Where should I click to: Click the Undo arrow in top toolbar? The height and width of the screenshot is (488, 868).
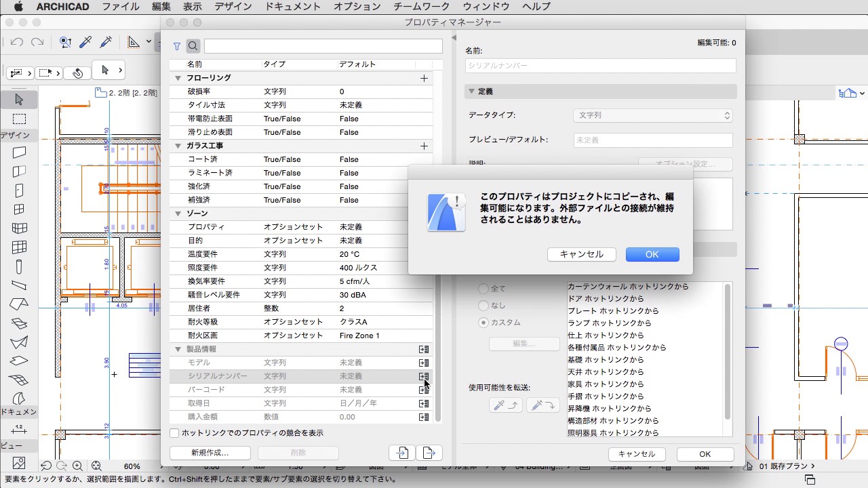pyautogui.click(x=17, y=42)
